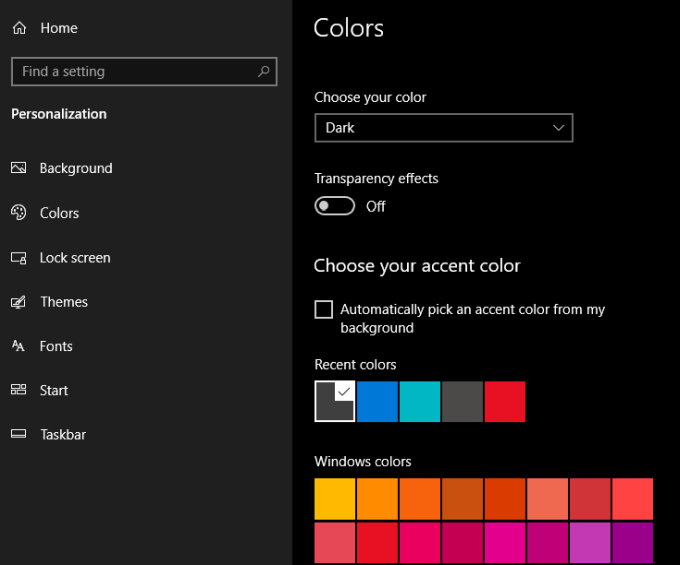The image size is (680, 565).
Task: Check automatically pick accent color box
Action: (324, 310)
